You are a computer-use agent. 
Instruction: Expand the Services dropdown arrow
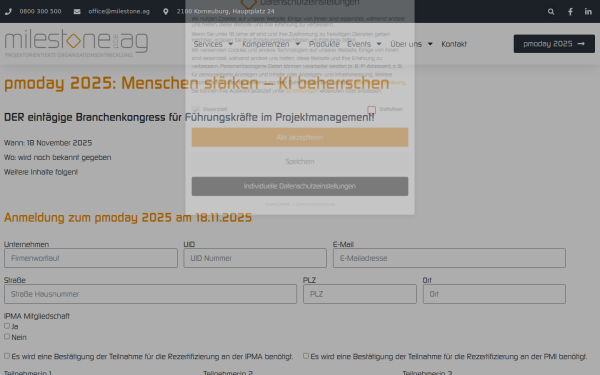[x=230, y=44]
